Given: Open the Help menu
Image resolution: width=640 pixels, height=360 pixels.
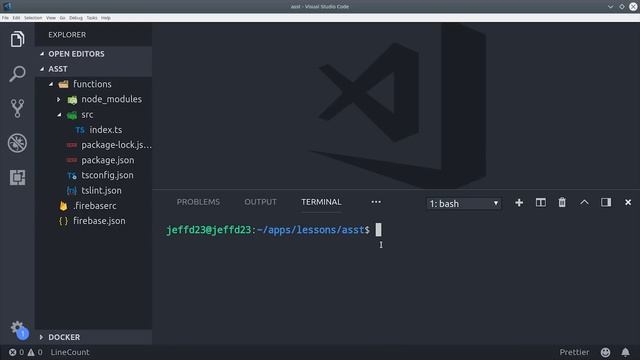Looking at the screenshot, I should [106, 18].
